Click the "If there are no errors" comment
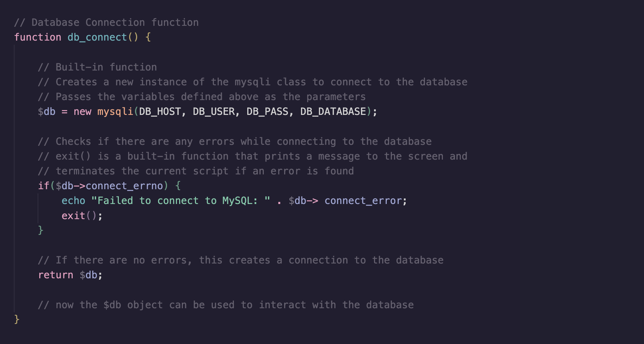Viewport: 644px width, 344px height. pyautogui.click(x=240, y=260)
